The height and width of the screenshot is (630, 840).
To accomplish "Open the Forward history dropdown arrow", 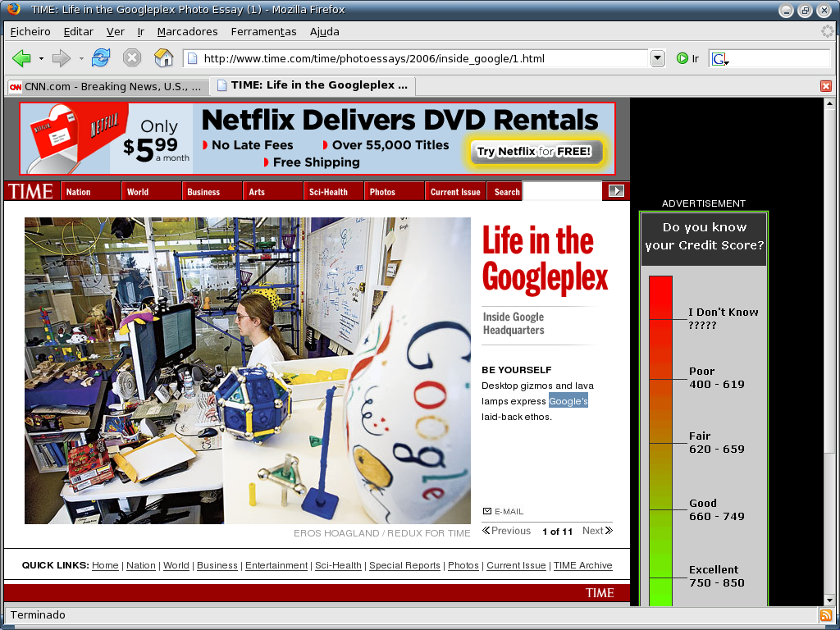I will coord(81,58).
